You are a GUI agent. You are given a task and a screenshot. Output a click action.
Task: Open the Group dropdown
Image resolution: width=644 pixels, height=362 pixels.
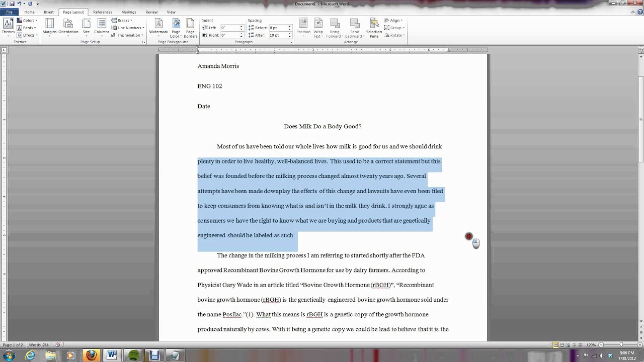(x=394, y=28)
